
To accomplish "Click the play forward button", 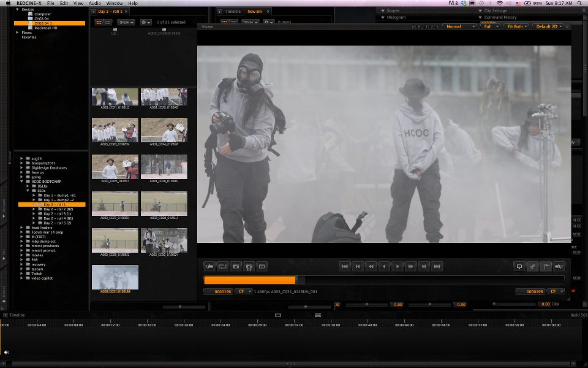I will click(398, 266).
